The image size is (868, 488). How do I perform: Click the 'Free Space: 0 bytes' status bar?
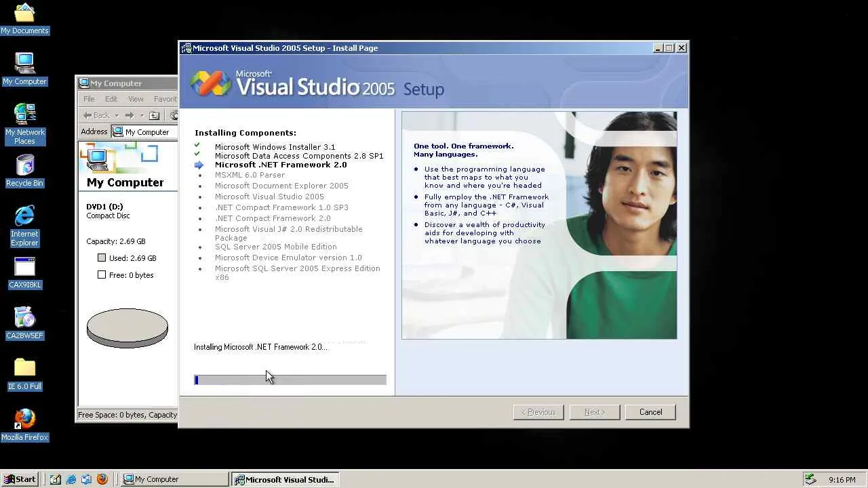pos(127,415)
